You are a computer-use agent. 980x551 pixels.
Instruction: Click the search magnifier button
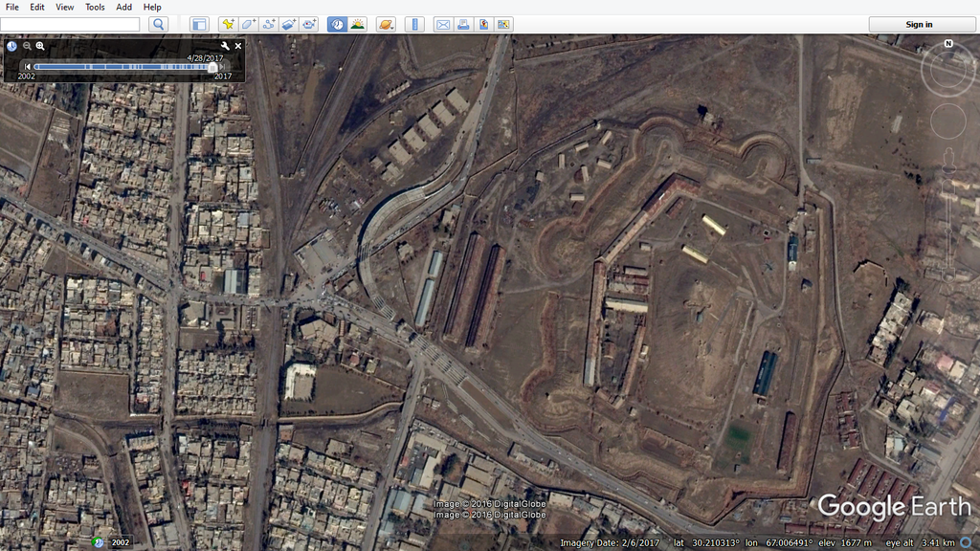(x=159, y=24)
